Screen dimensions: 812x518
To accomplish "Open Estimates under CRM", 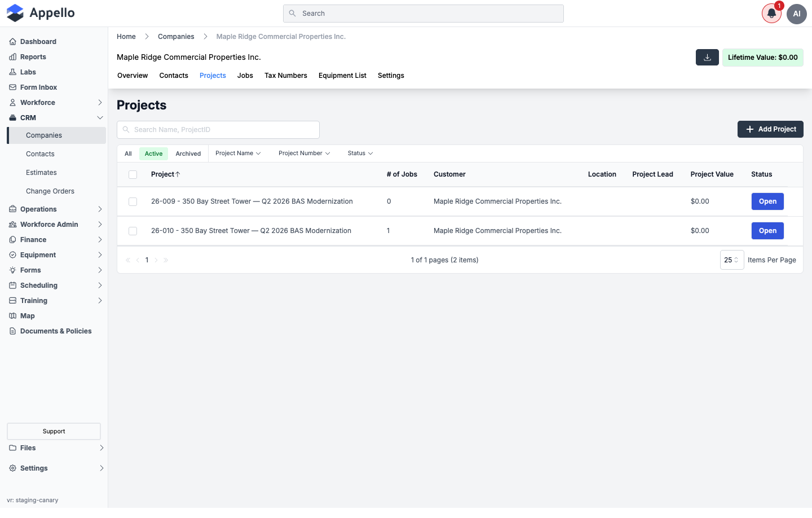I will click(41, 173).
